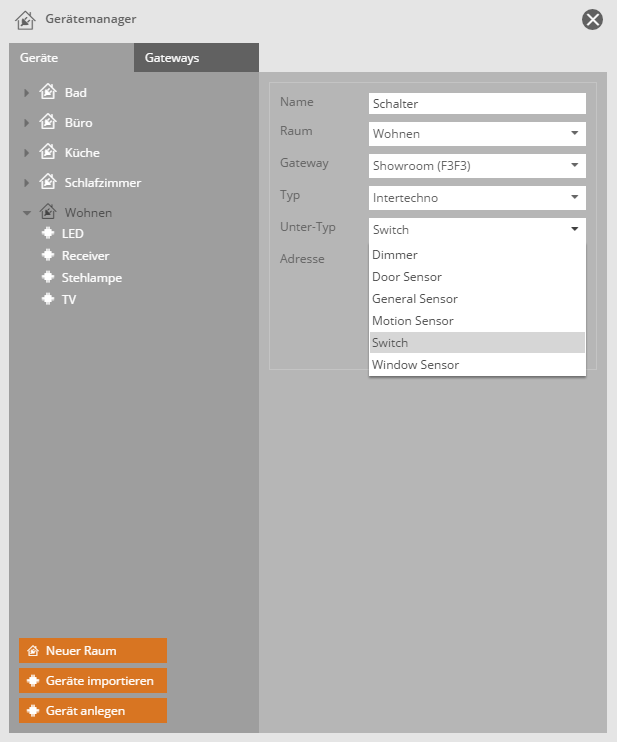Image resolution: width=617 pixels, height=742 pixels.
Task: Click the LED device puzzle icon
Action: click(47, 233)
